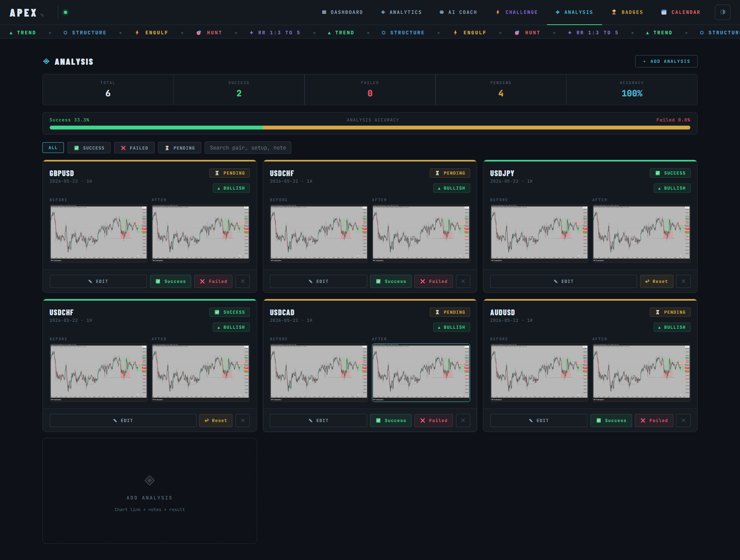The height and width of the screenshot is (560, 740).
Task: Click the Total 6 stat cell
Action: click(x=108, y=89)
